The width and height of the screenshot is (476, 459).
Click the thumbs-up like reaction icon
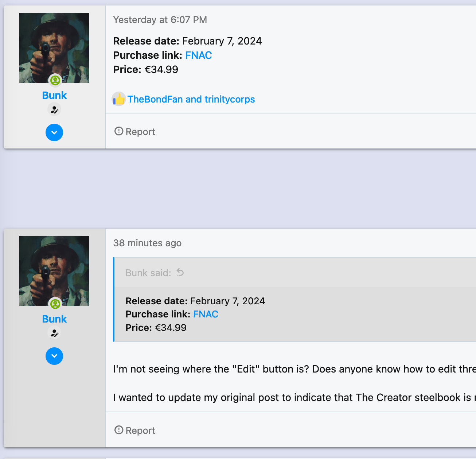119,99
